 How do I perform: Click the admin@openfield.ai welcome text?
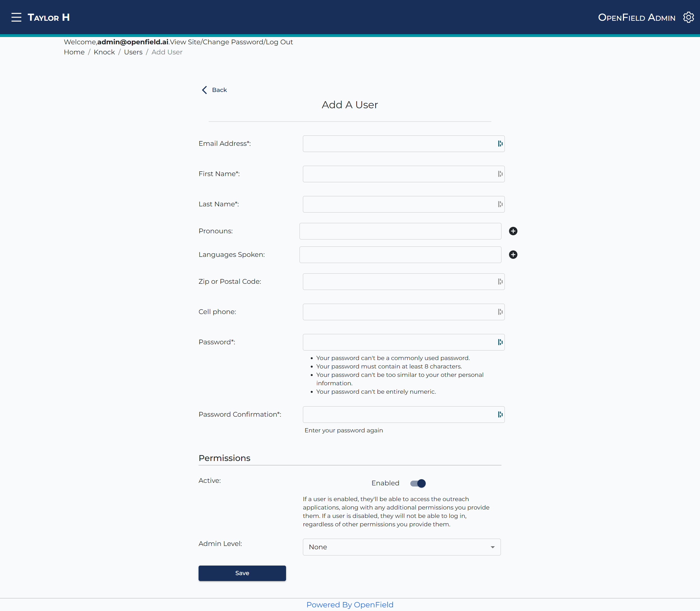point(133,42)
